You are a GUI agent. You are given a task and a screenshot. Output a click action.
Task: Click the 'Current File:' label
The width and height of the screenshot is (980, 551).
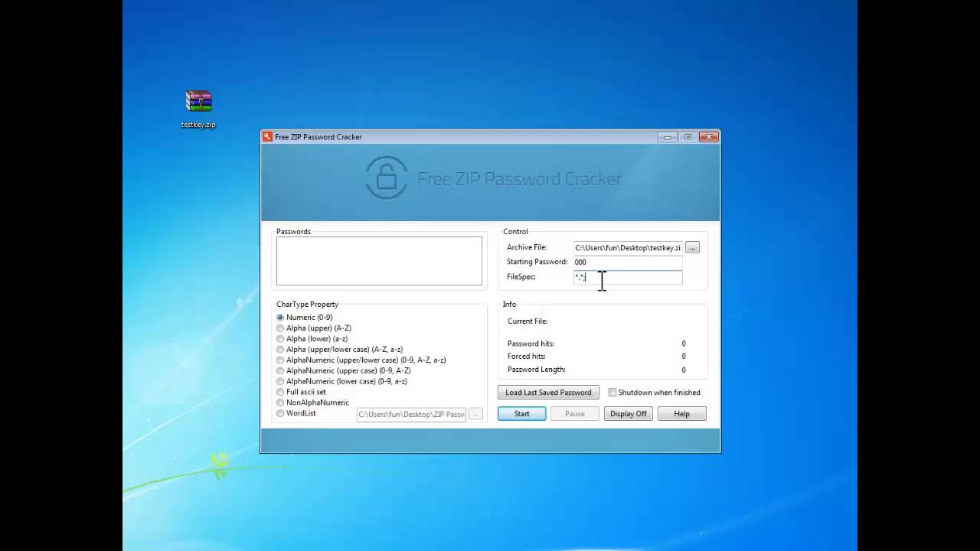pos(528,321)
